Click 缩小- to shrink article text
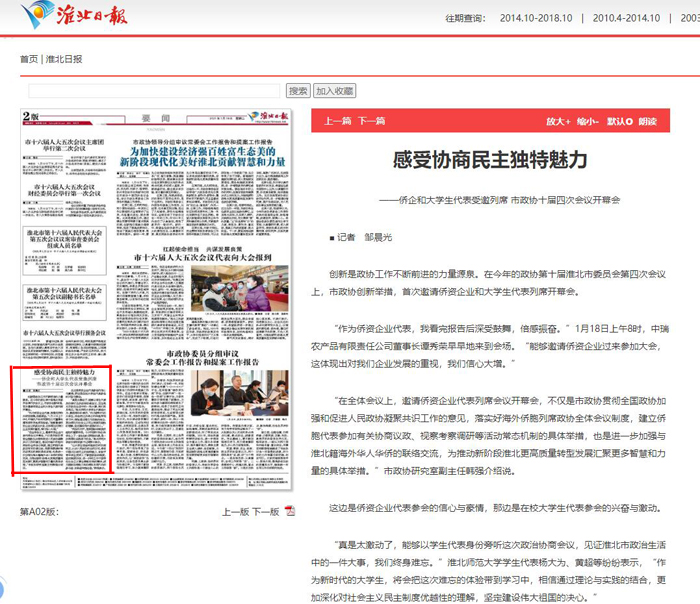This screenshot has height=604, width=700. coord(587,121)
